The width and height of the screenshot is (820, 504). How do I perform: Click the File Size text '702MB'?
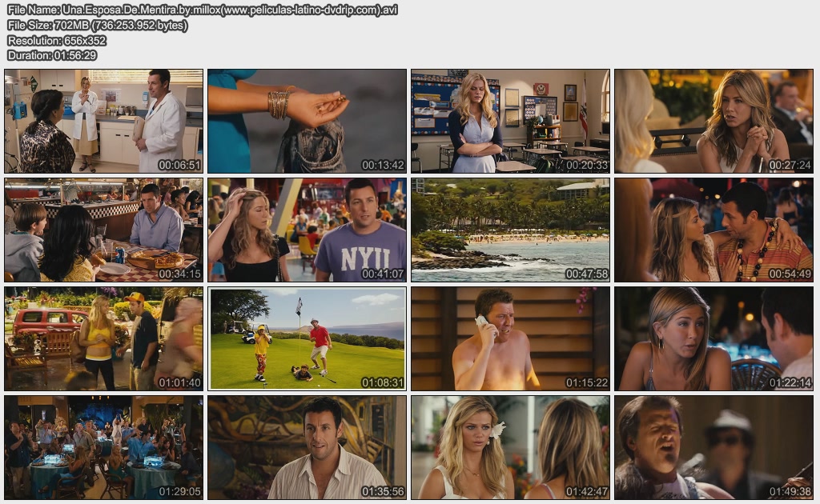[x=71, y=25]
